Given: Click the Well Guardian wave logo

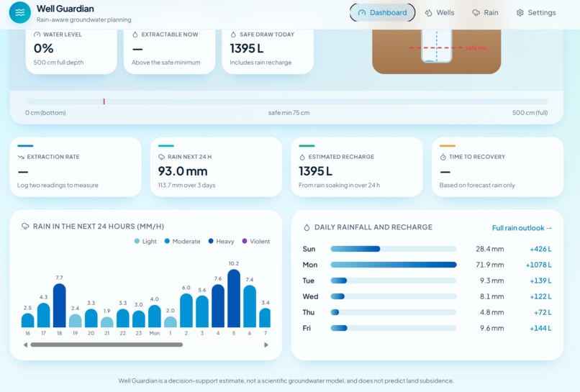Looking at the screenshot, I should coord(20,12).
